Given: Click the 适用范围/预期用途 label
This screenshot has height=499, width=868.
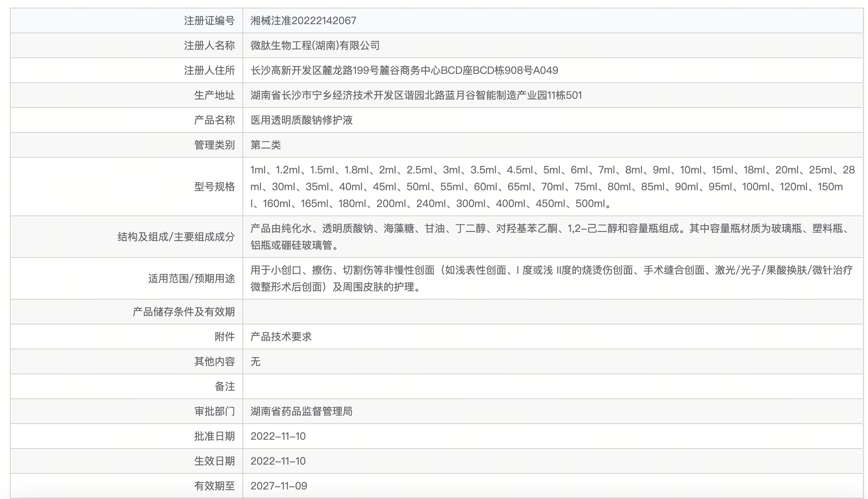Looking at the screenshot, I should click(x=191, y=278).
